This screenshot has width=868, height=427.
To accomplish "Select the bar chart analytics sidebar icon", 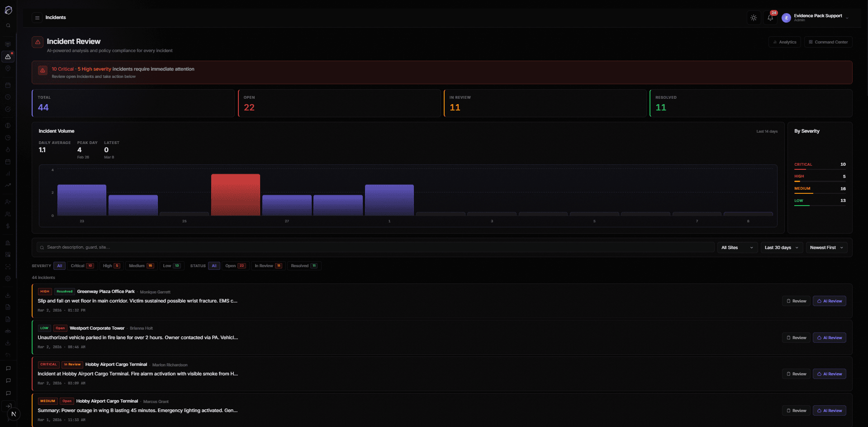I will pos(8,173).
